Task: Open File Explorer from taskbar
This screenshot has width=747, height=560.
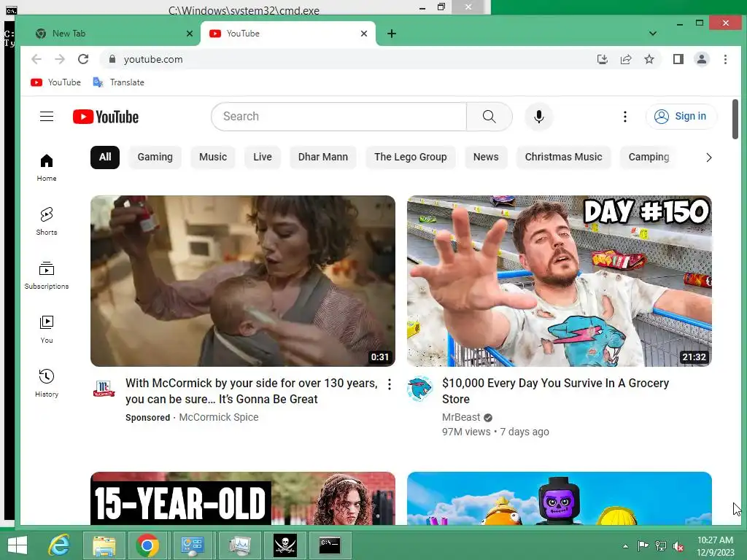Action: click(x=104, y=545)
